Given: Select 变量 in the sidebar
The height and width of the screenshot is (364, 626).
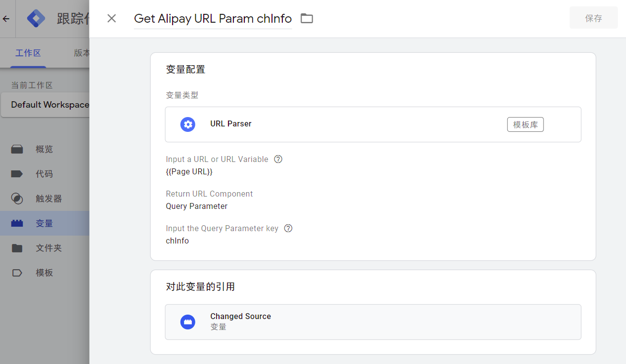Looking at the screenshot, I should click(45, 223).
